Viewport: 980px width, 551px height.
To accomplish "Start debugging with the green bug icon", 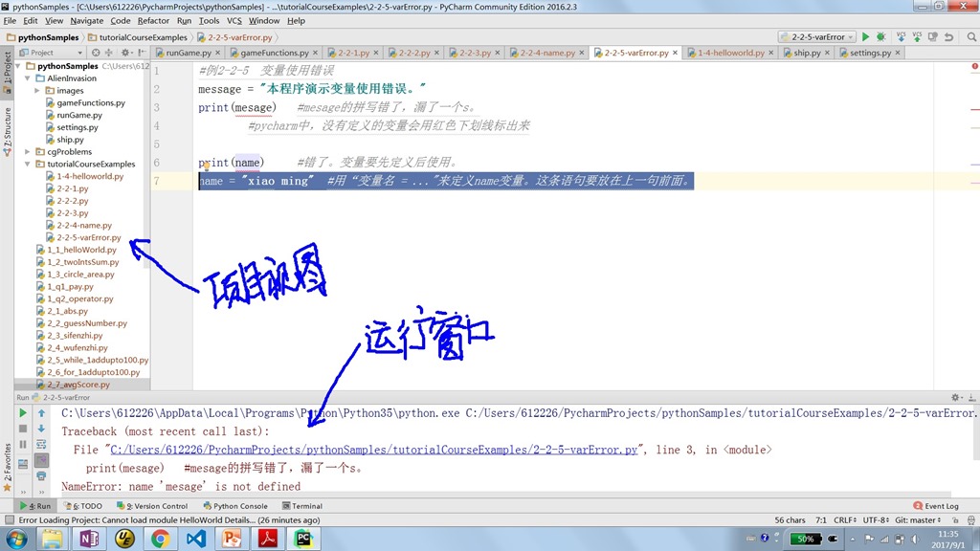I will coord(881,37).
